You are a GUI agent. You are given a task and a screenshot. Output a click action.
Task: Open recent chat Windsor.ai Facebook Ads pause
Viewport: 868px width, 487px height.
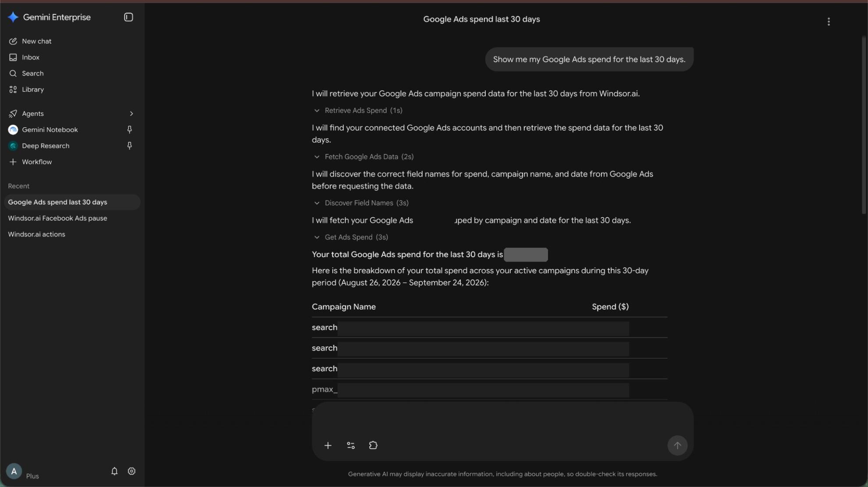click(x=57, y=218)
